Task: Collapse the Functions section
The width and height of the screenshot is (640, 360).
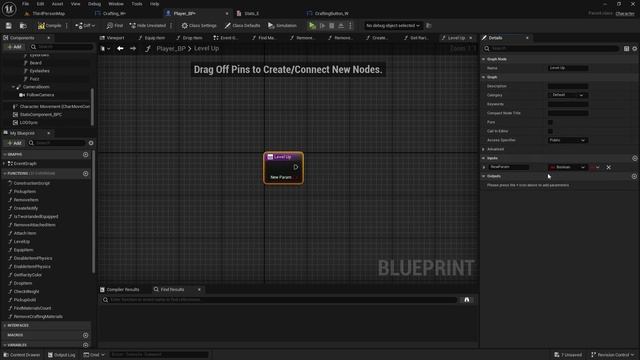Action: pyautogui.click(x=4, y=173)
